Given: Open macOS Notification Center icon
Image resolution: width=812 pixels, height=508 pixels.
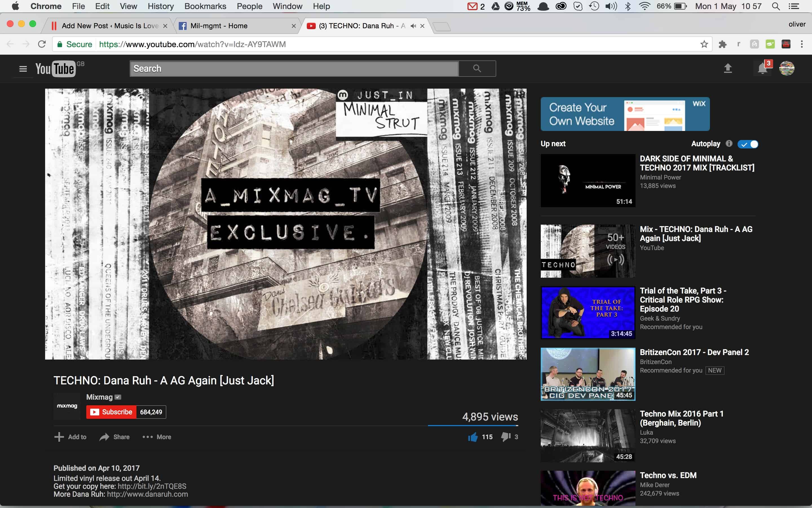Looking at the screenshot, I should [794, 6].
